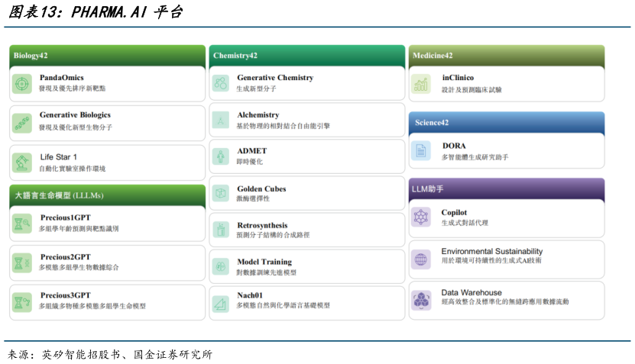Click the DORA document icon
635x364 pixels.
pyautogui.click(x=421, y=151)
